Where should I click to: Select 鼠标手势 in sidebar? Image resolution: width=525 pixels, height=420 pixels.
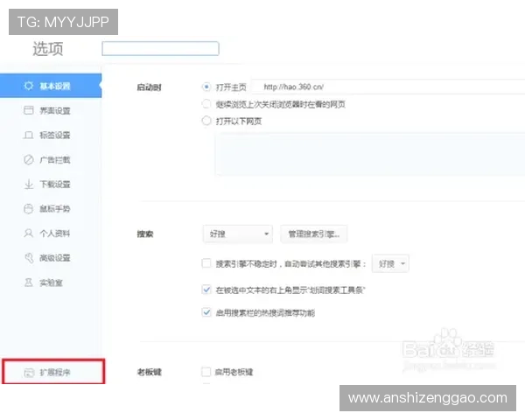tap(51, 209)
